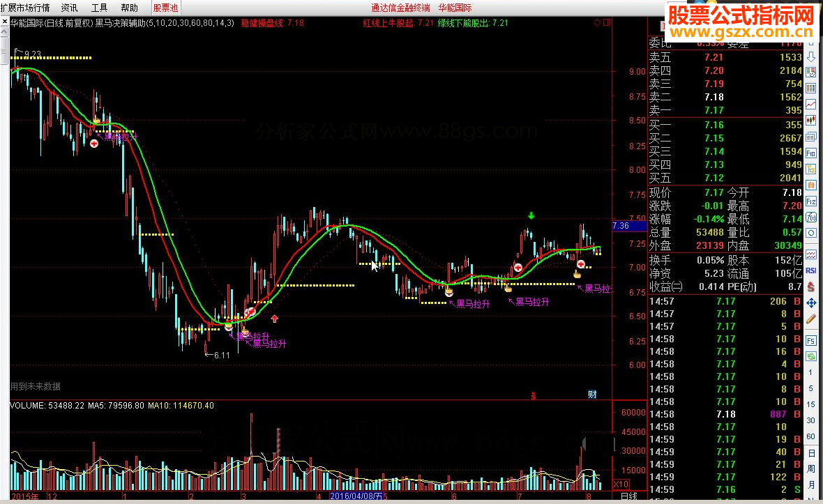Viewport: 823px width, 504px height.
Task: Open the f(x) formula manager icon
Action: pos(811,217)
